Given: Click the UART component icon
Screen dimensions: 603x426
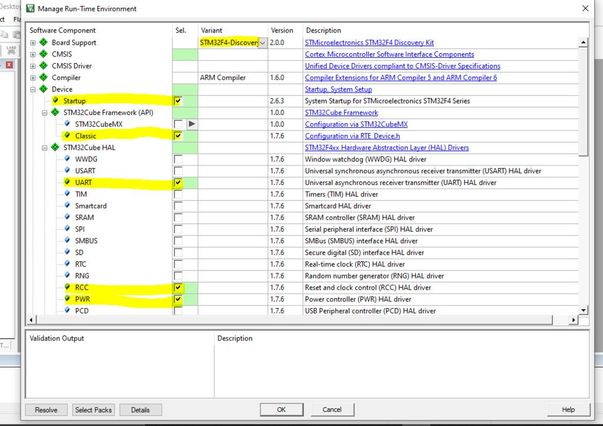Looking at the screenshot, I should [67, 182].
